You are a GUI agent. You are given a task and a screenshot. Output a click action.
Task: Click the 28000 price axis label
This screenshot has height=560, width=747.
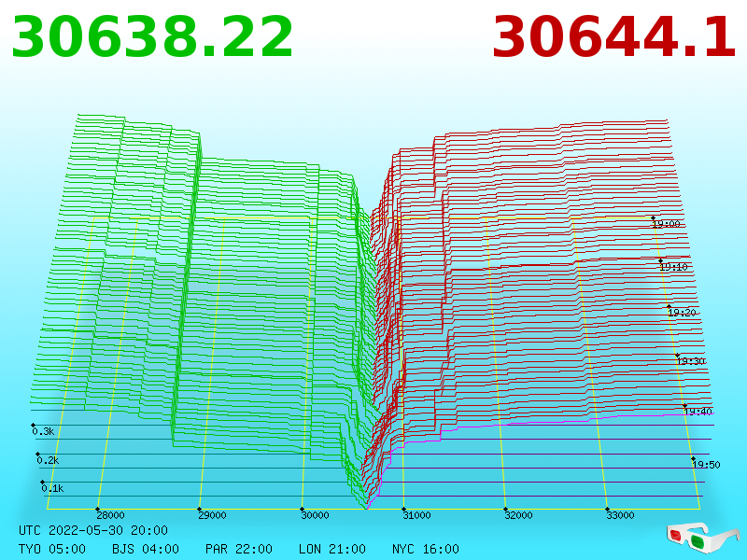110,515
